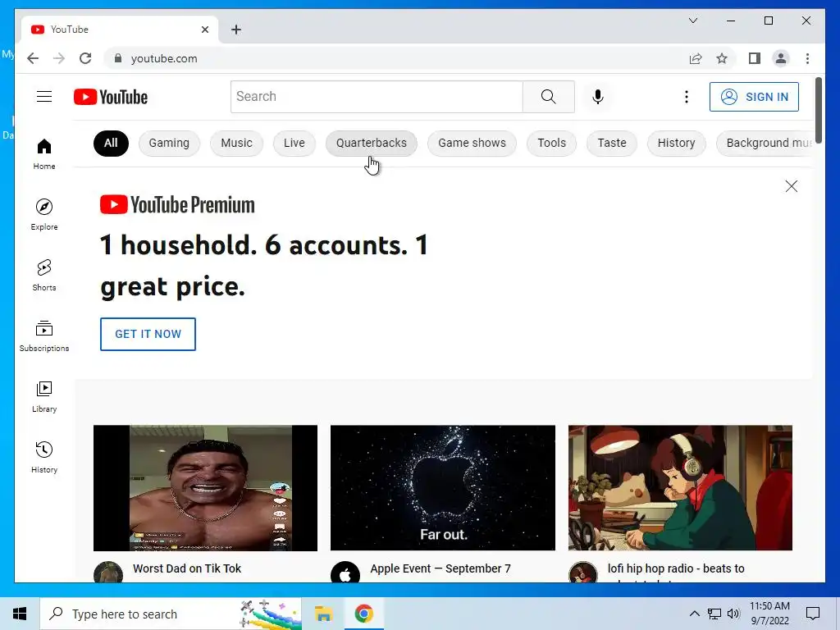This screenshot has width=840, height=630.
Task: Share this page via the share icon
Action: pyautogui.click(x=696, y=58)
